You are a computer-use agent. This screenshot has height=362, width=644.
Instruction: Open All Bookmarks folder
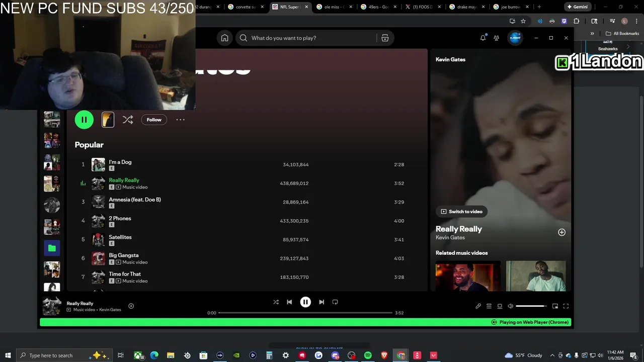click(622, 34)
